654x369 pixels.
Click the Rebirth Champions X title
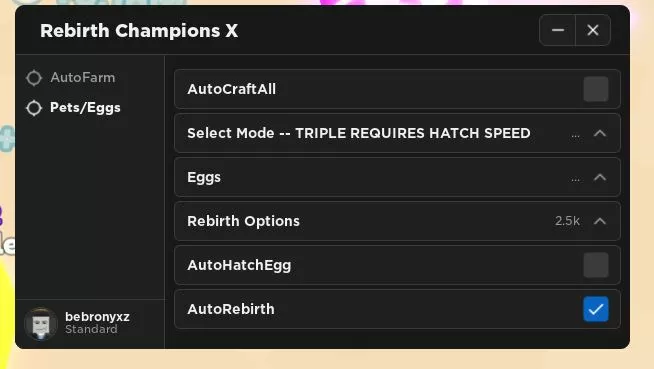click(139, 30)
